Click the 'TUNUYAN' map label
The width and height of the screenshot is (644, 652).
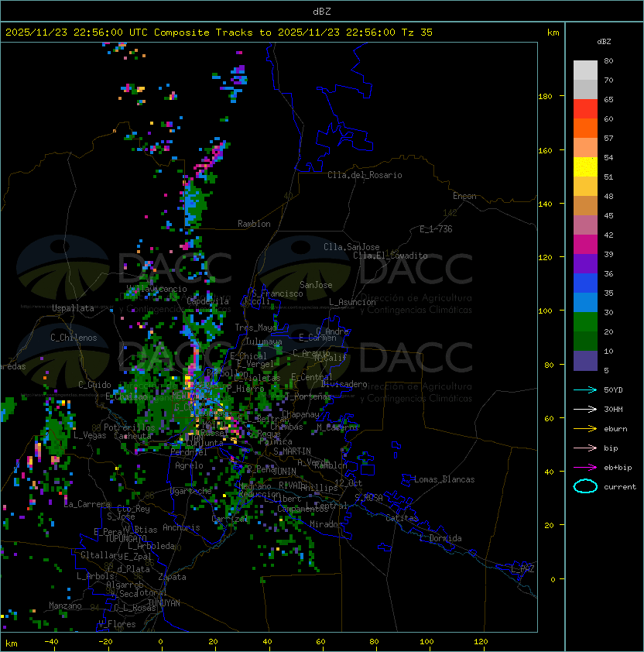164,603
